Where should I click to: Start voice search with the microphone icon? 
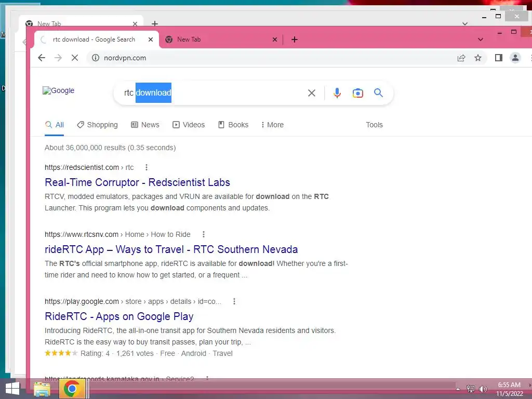(337, 93)
